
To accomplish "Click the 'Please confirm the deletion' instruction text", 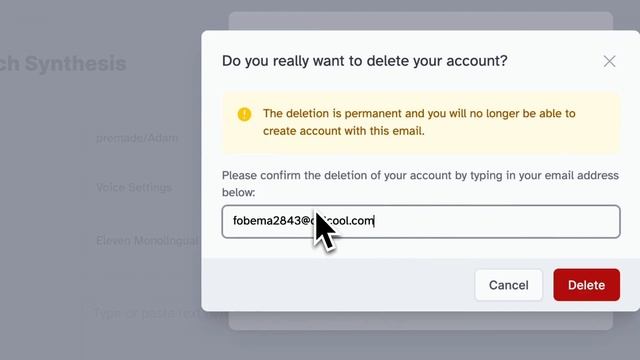I will coord(420,176).
